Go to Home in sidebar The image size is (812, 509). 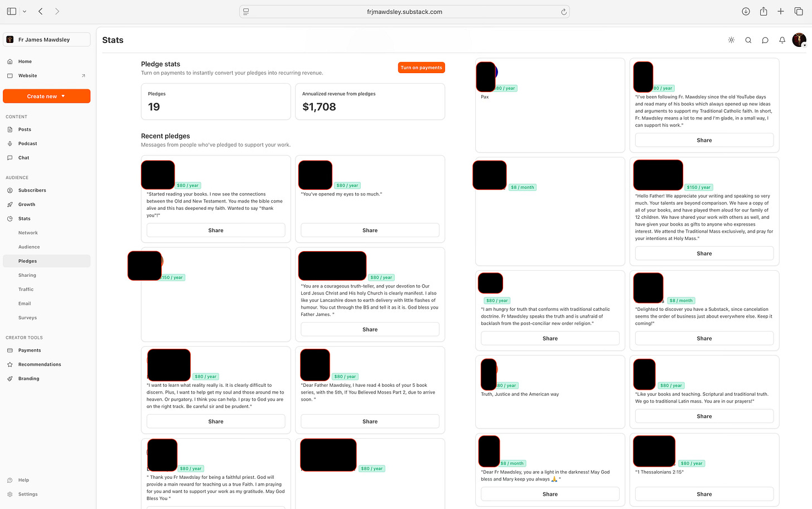click(47, 61)
